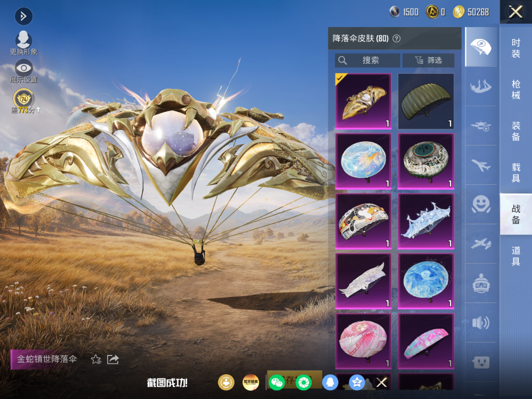Select the koi fish blue parachute skin

363,161
